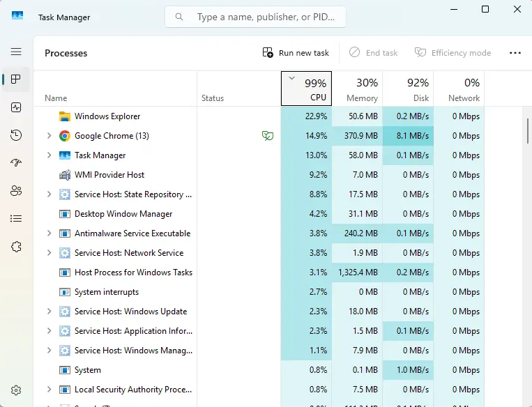Open the hamburger navigation menu
This screenshot has width=532, height=407.
point(16,52)
